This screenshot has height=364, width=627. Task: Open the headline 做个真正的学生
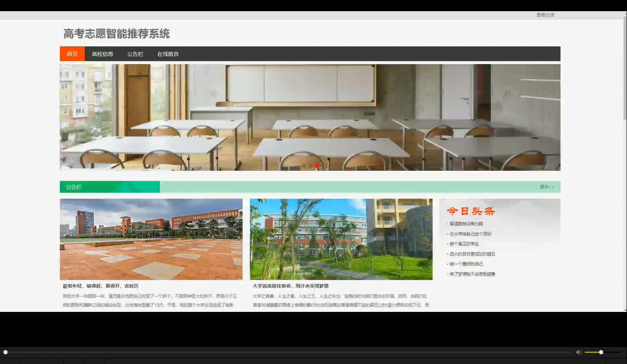tap(464, 244)
